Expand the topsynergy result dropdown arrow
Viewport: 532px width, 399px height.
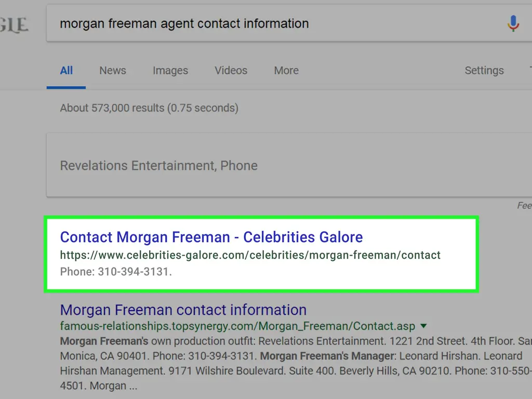(423, 326)
